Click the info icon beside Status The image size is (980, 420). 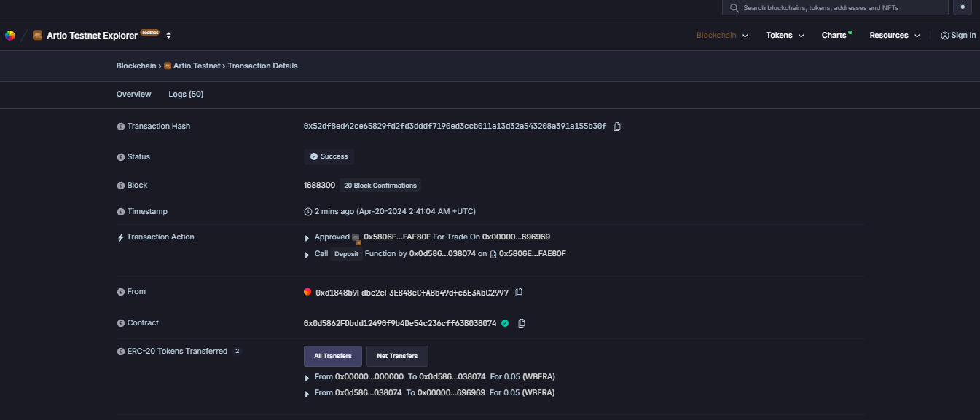pyautogui.click(x=121, y=157)
